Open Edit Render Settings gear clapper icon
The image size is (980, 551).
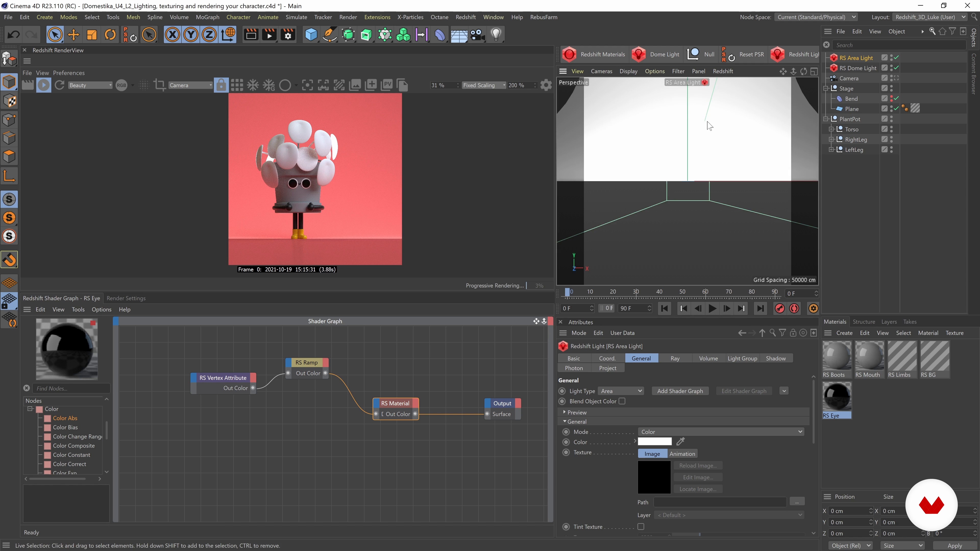[288, 35]
